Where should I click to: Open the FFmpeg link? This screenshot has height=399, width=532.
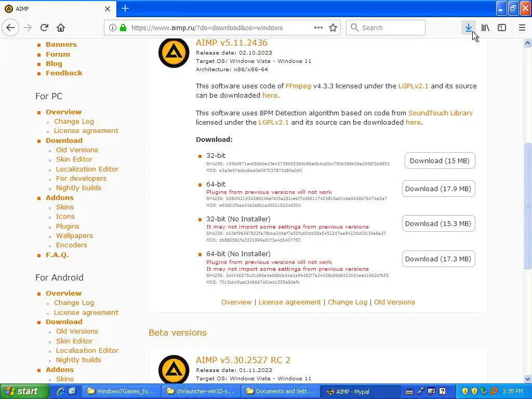point(298,86)
